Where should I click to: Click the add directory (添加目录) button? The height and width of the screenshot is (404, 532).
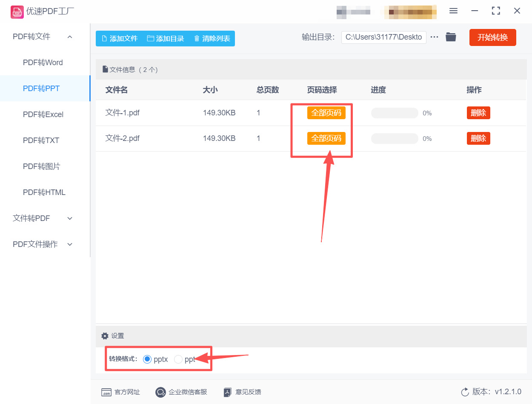tap(166, 38)
